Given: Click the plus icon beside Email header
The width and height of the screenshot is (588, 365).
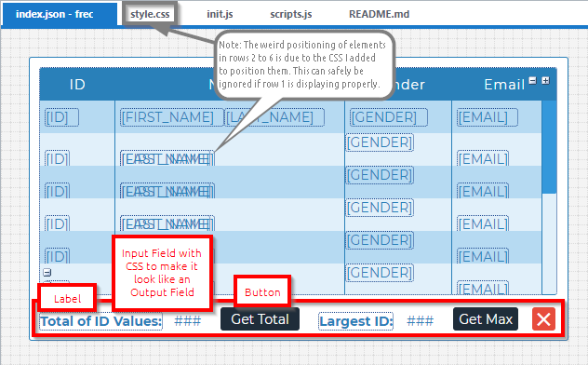Looking at the screenshot, I should click(x=545, y=80).
